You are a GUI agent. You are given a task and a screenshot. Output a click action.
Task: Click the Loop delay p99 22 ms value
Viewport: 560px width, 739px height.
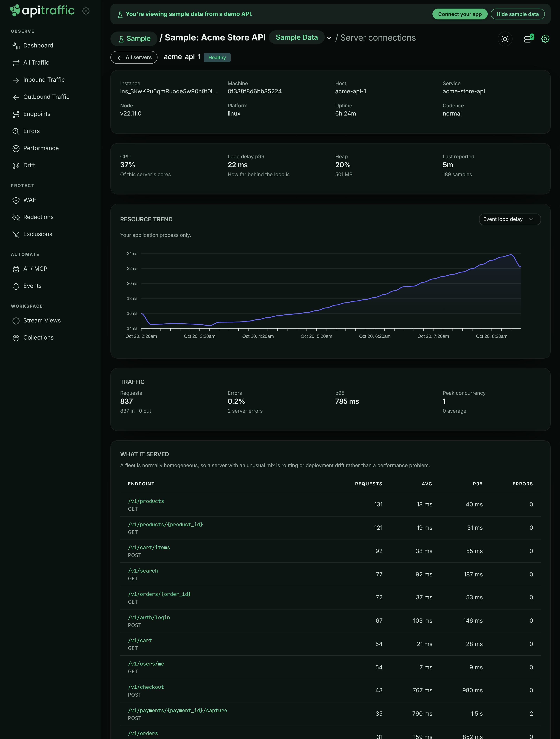238,165
